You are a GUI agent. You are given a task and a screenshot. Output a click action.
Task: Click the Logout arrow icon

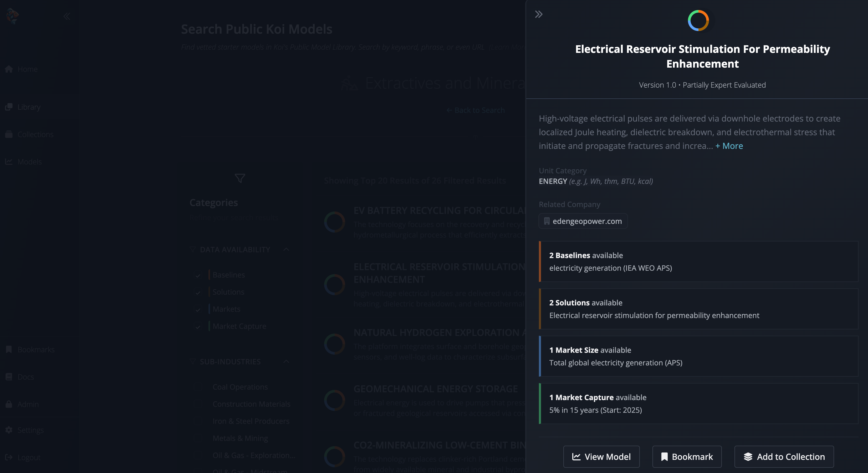tap(9, 457)
